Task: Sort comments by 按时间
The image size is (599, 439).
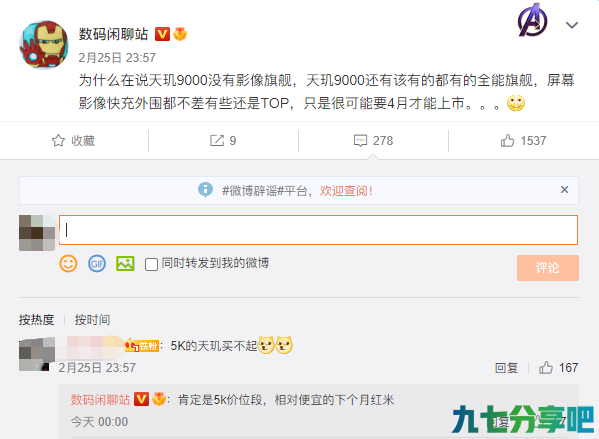Action: (92, 320)
